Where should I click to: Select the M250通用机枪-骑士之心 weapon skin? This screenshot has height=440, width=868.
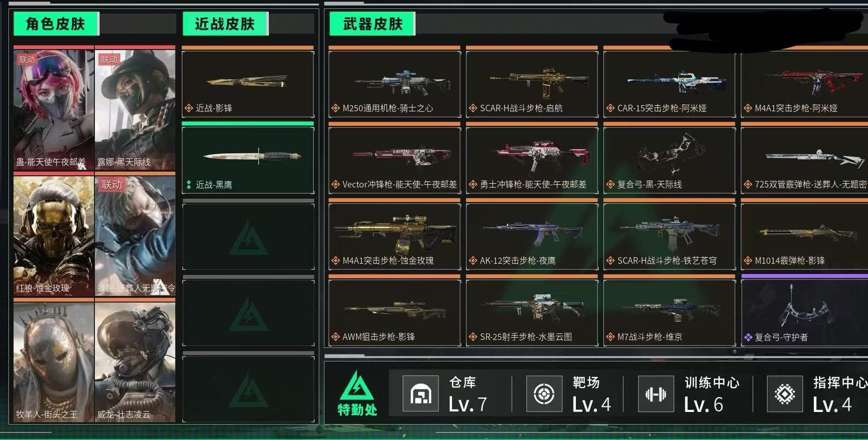point(395,84)
